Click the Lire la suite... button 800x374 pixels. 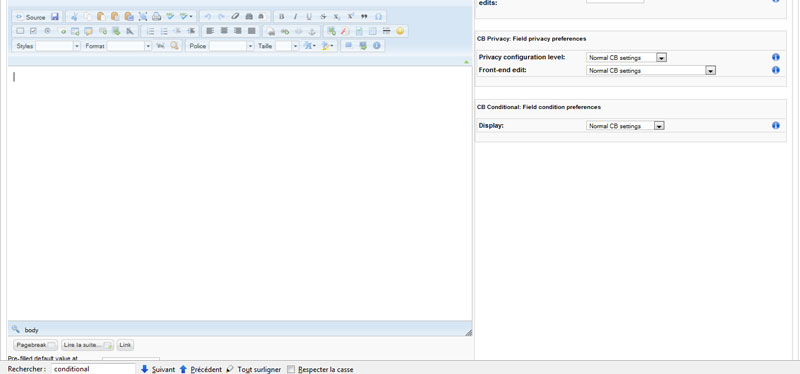[87, 345]
